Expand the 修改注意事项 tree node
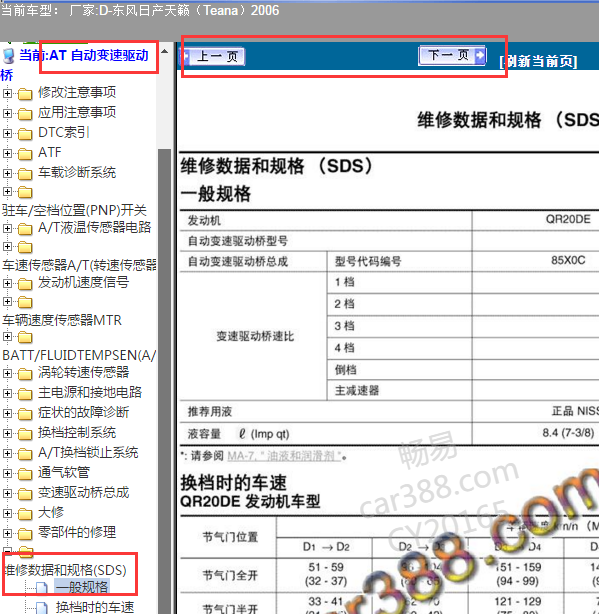This screenshot has height=614, width=599. click(7, 93)
